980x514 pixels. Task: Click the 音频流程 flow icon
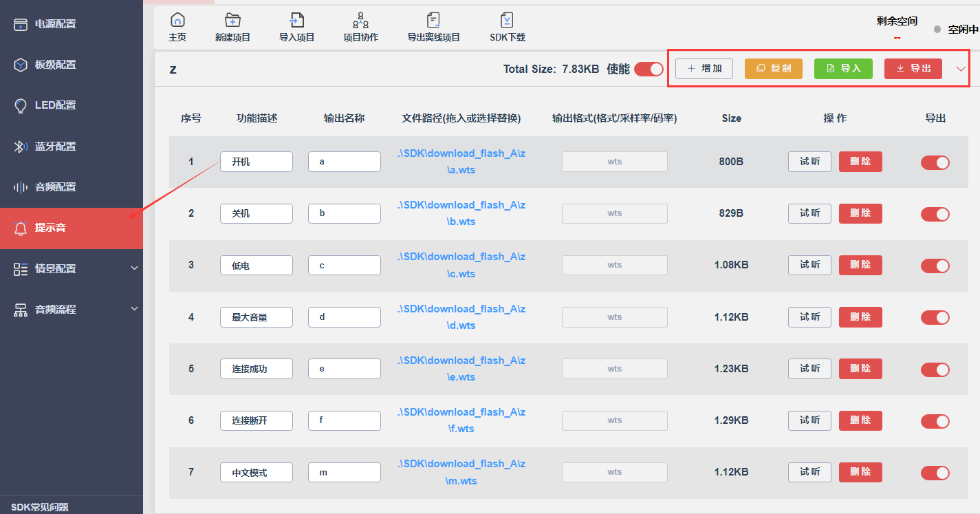coord(21,310)
